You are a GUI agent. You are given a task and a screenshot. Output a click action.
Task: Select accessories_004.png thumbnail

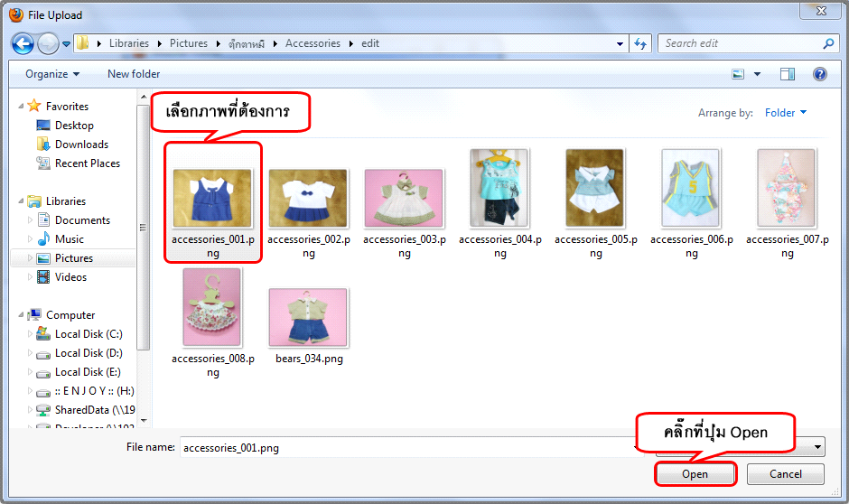(499, 188)
